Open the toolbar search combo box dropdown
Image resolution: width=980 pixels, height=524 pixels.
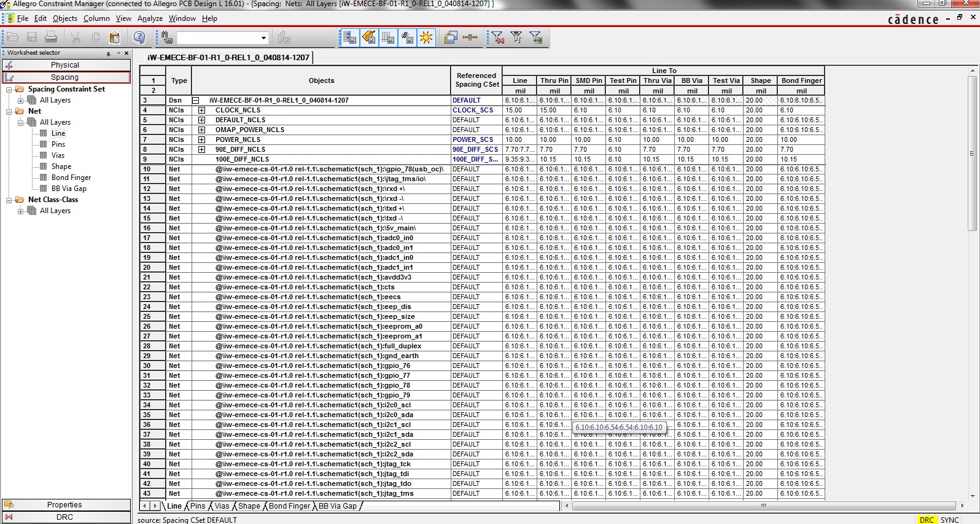263,38
